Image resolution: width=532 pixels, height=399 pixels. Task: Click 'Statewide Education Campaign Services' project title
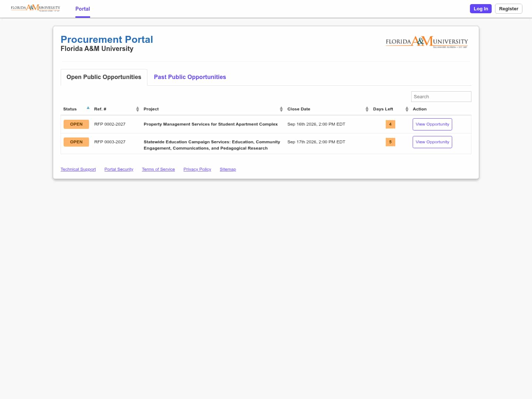point(212,145)
